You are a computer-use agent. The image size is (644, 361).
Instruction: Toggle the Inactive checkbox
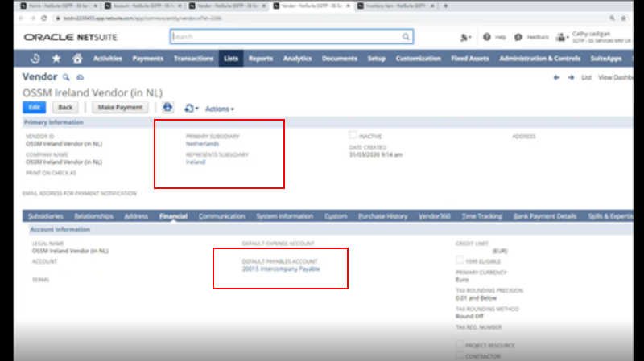(x=353, y=135)
